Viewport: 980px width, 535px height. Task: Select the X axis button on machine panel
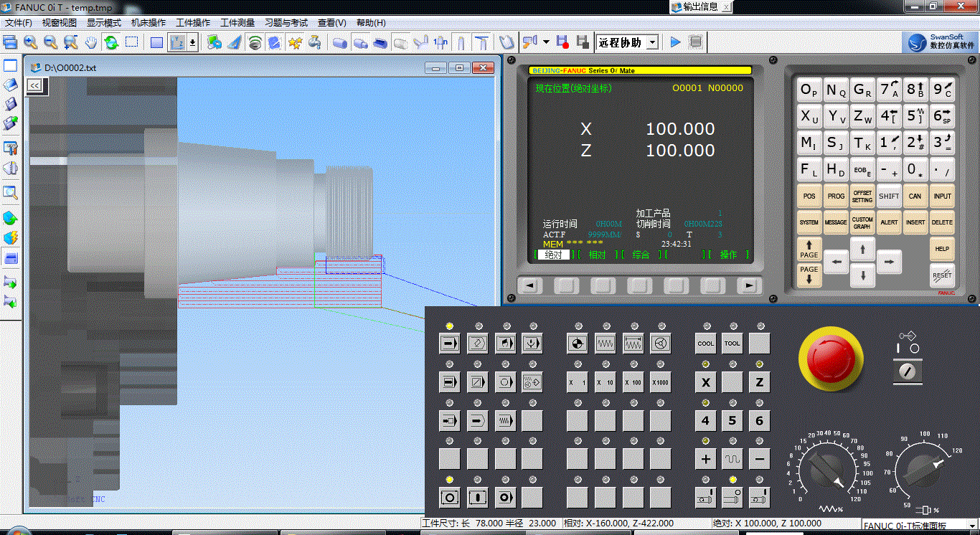706,382
